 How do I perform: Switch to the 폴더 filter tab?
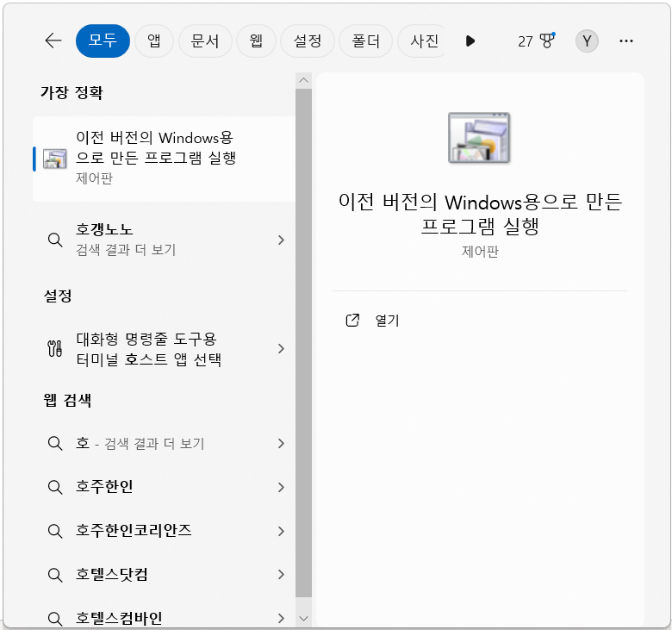click(x=365, y=41)
